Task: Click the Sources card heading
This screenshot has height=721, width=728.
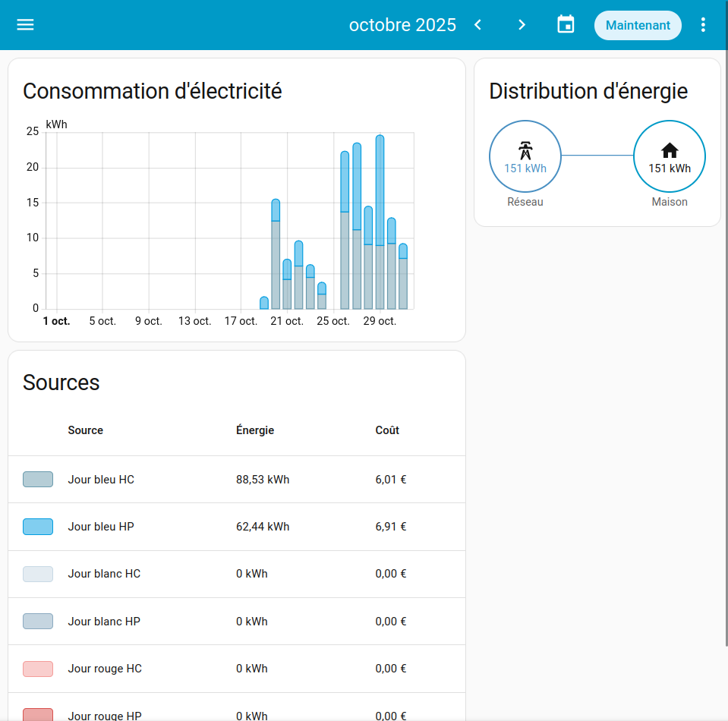Action: click(61, 383)
